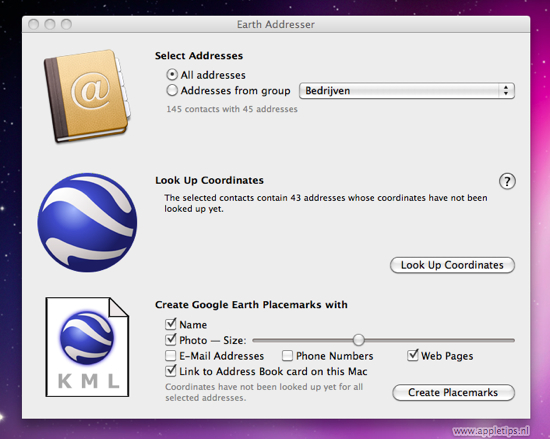Select Addresses from group radio button

pyautogui.click(x=172, y=90)
